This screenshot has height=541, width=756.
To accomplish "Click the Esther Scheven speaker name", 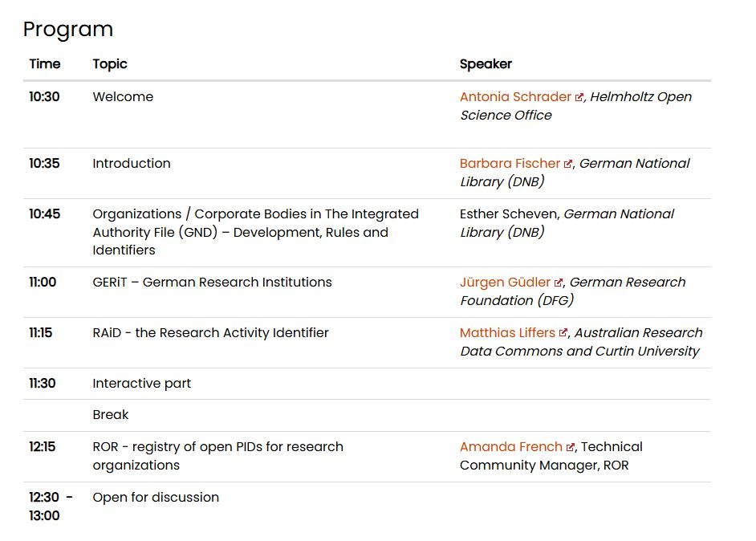I will 510,214.
